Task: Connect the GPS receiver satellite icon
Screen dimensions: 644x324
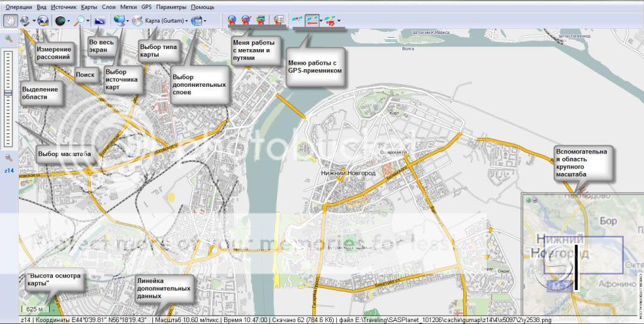Action: 297,20
